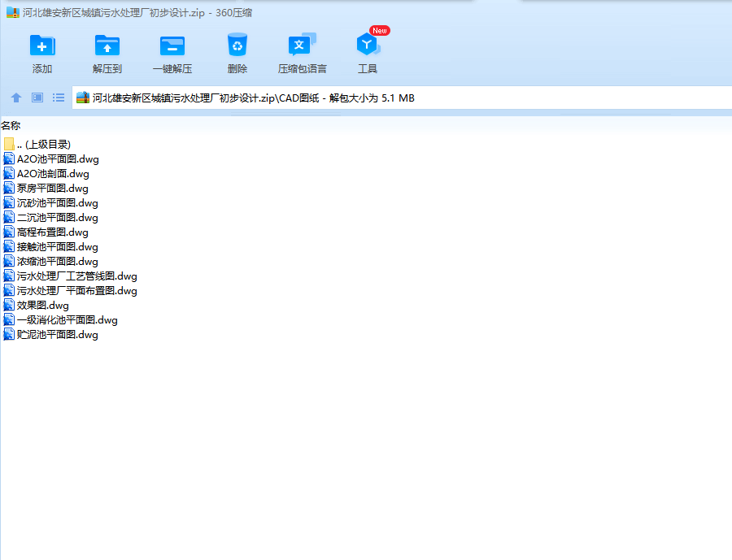Click the file icon of A2O池剖面.dwg

coord(9,173)
